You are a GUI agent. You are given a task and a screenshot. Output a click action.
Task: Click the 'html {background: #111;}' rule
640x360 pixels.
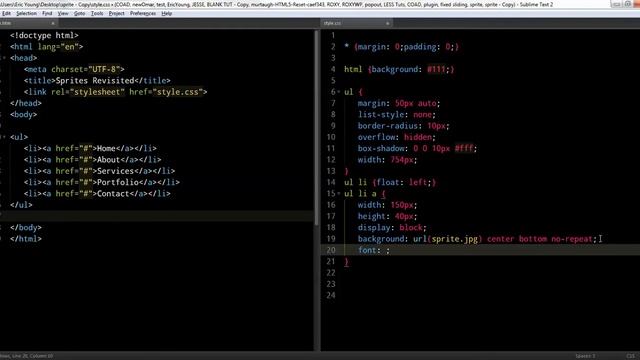(399, 69)
